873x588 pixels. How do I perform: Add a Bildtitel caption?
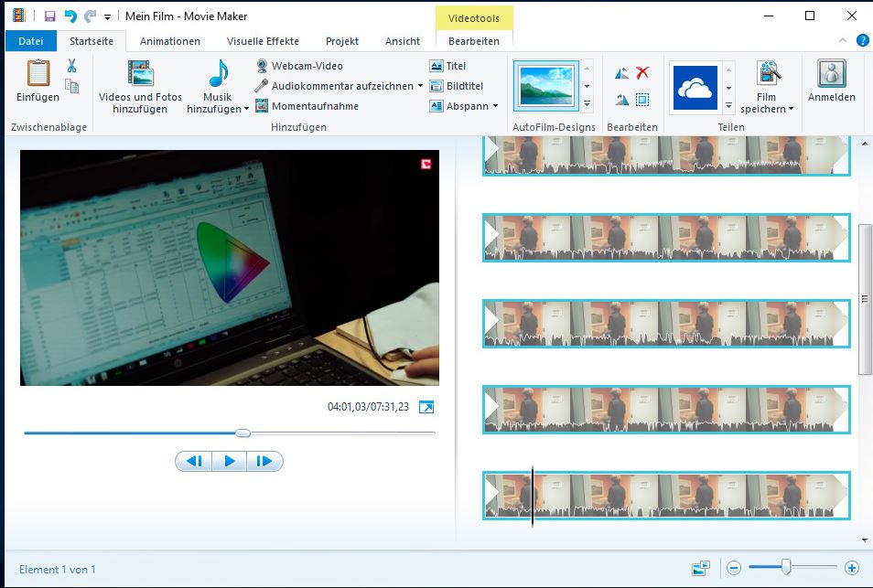[x=457, y=86]
